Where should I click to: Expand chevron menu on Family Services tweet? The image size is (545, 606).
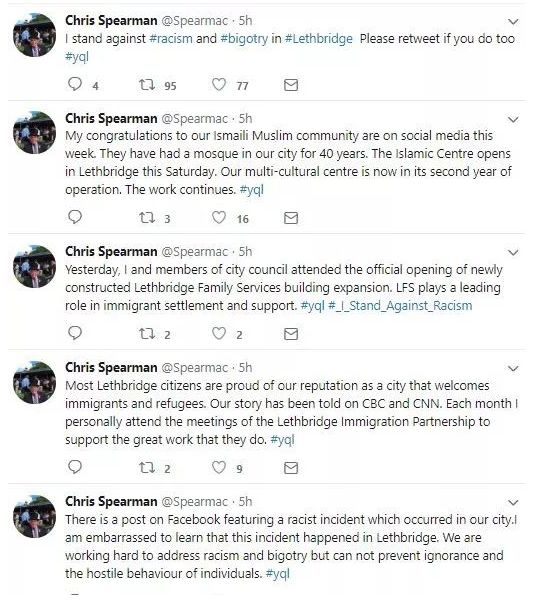[513, 253]
